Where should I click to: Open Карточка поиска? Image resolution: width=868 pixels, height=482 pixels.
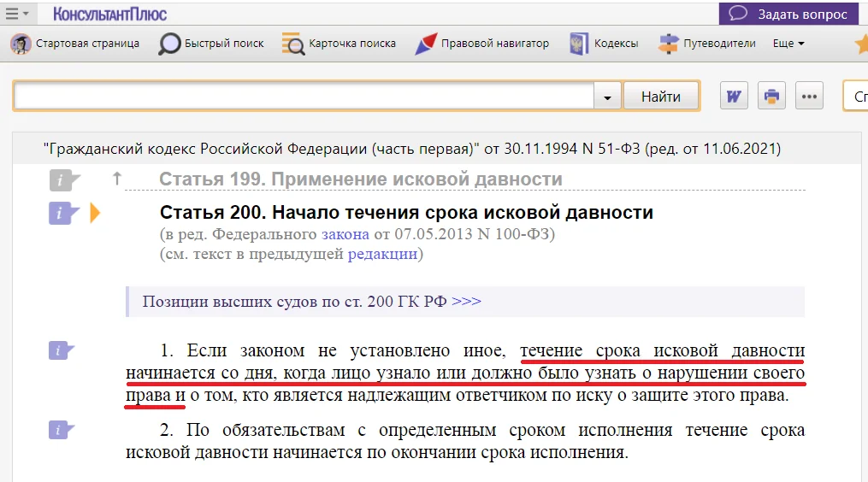(340, 44)
